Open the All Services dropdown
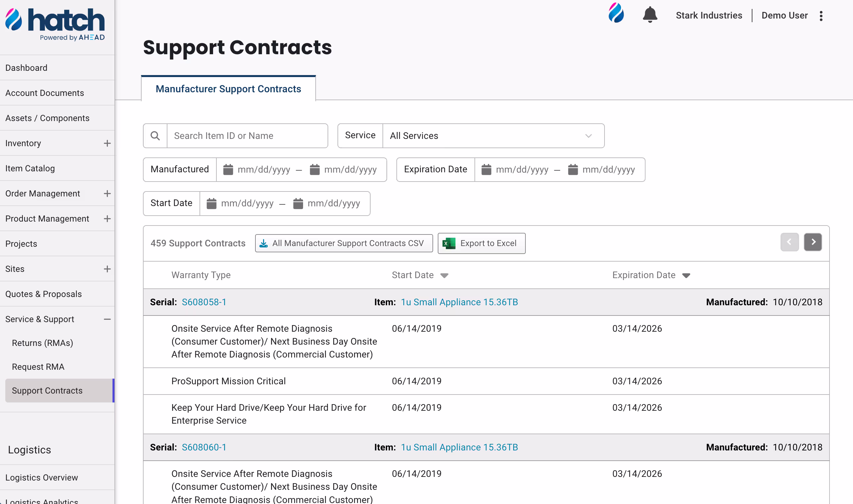Viewport: 853px width, 504px height. point(493,136)
